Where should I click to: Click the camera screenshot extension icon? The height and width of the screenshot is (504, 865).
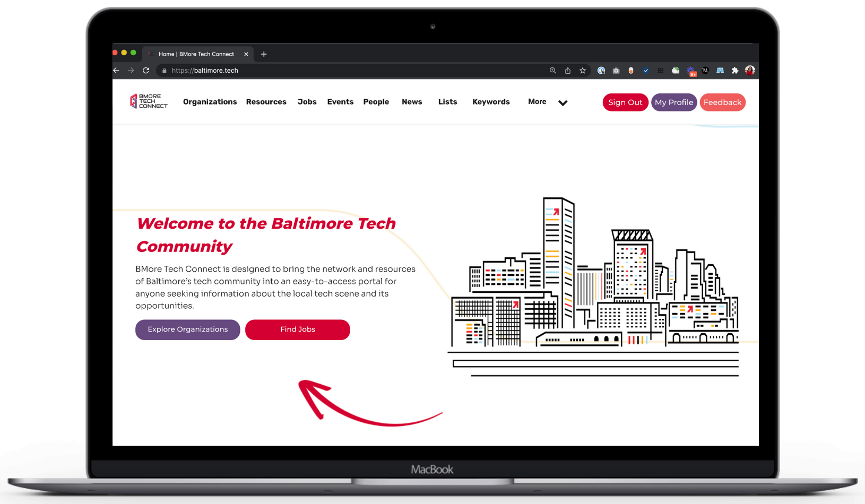coord(616,70)
